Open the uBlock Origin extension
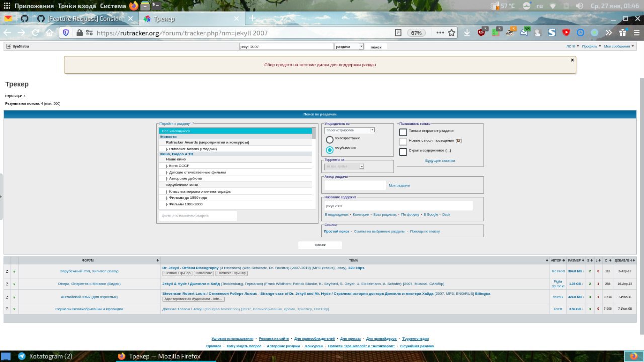Image resolution: width=644 pixels, height=362 pixels. 481,33
